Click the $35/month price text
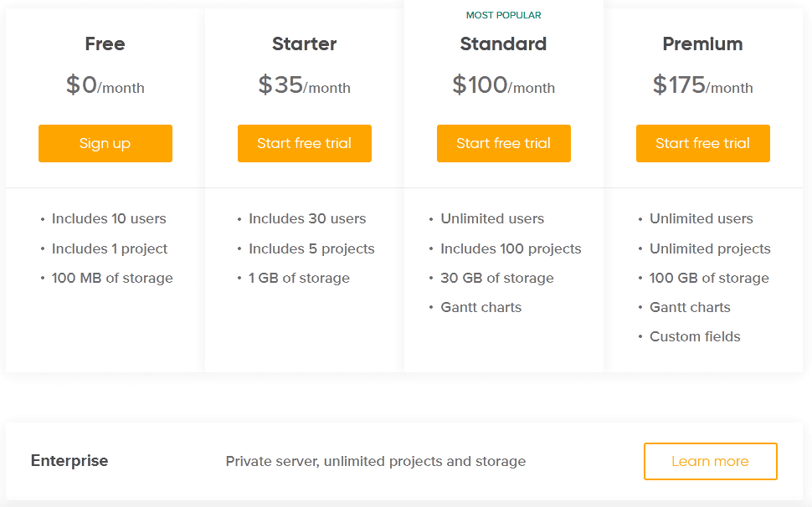812x507 pixels. click(304, 84)
